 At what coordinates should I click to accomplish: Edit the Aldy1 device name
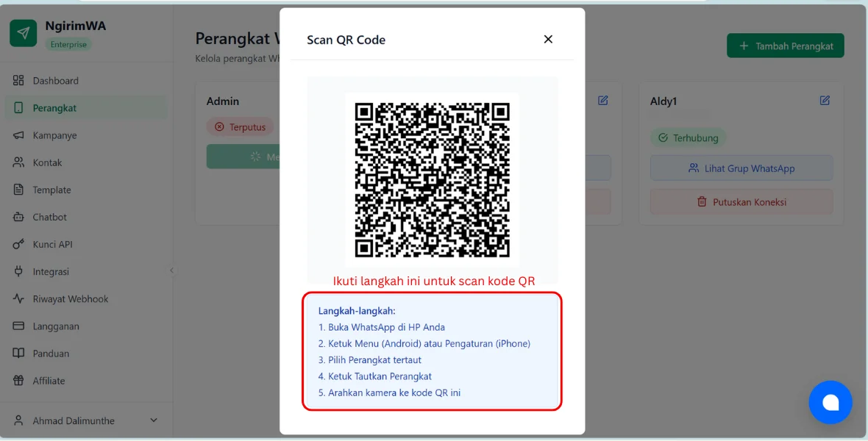tap(825, 101)
